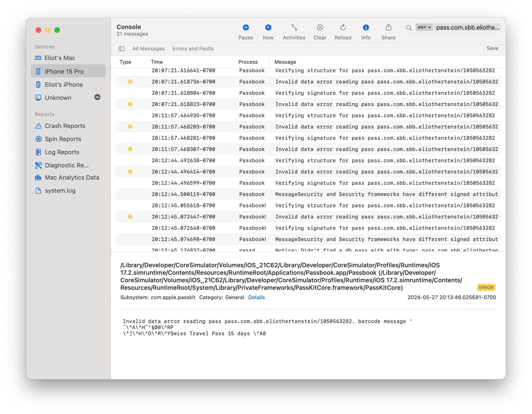Toggle the sidebar filter bar icon

coord(122,49)
